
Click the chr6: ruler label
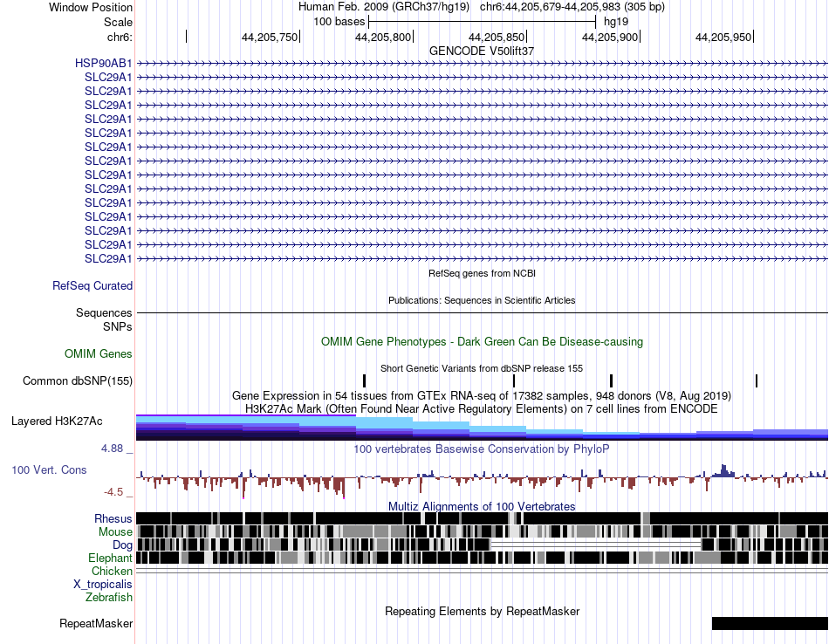click(x=120, y=37)
